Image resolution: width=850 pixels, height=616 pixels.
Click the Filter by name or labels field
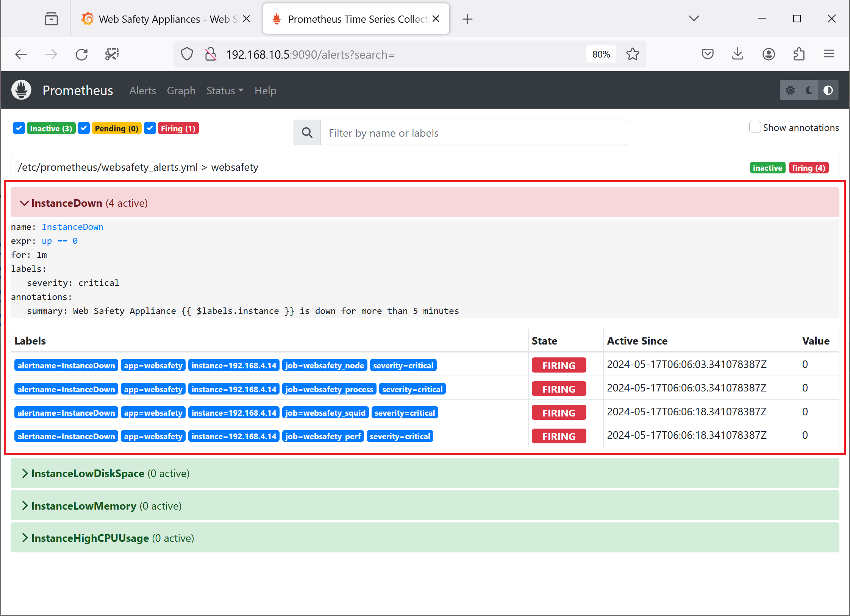473,133
